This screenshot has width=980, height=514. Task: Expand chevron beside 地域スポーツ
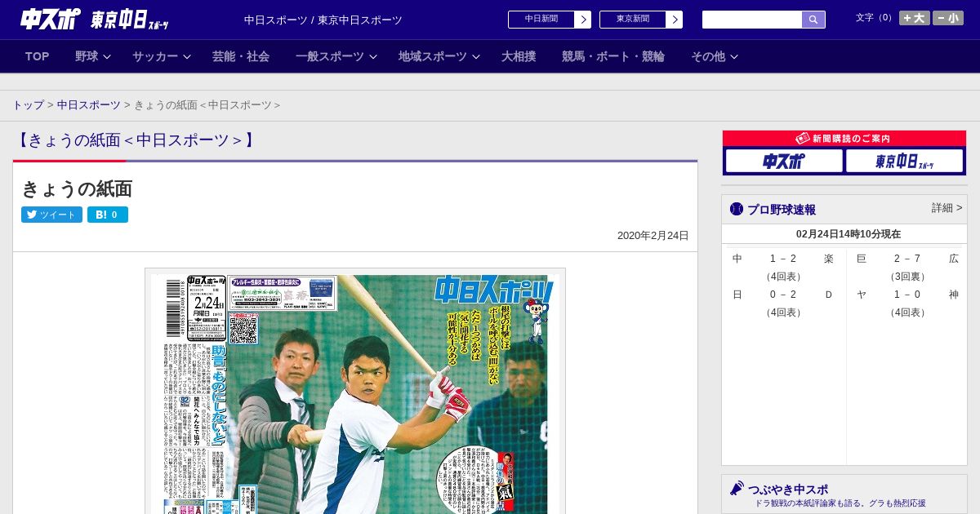pos(476,56)
